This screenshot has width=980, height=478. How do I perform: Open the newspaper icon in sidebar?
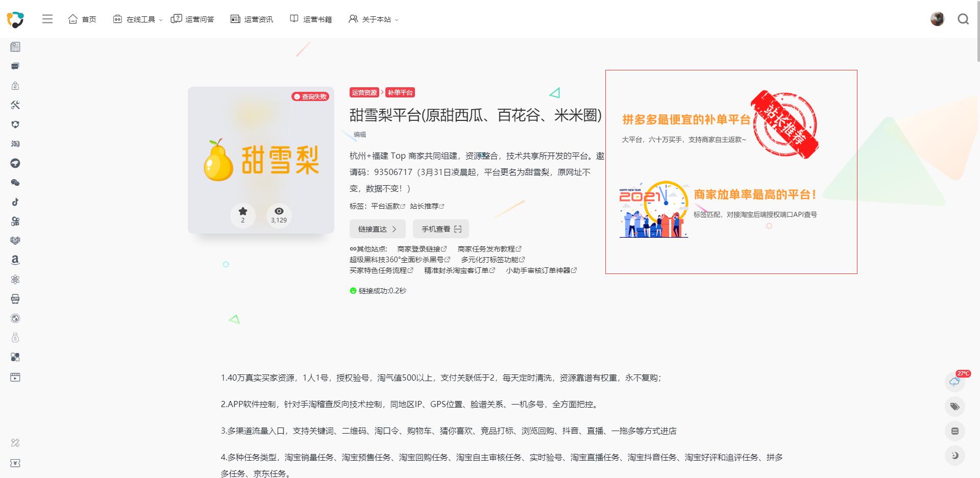point(15,47)
